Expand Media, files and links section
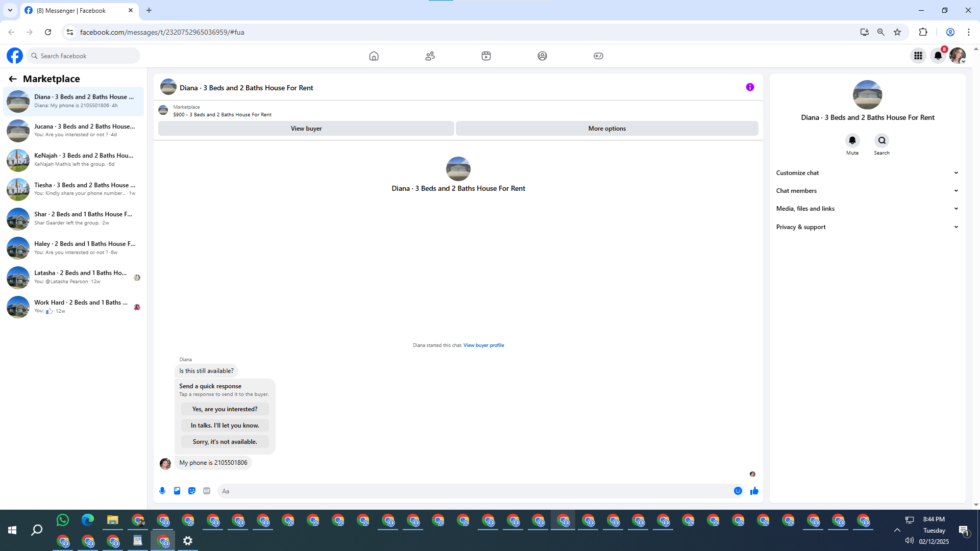 [867, 209]
